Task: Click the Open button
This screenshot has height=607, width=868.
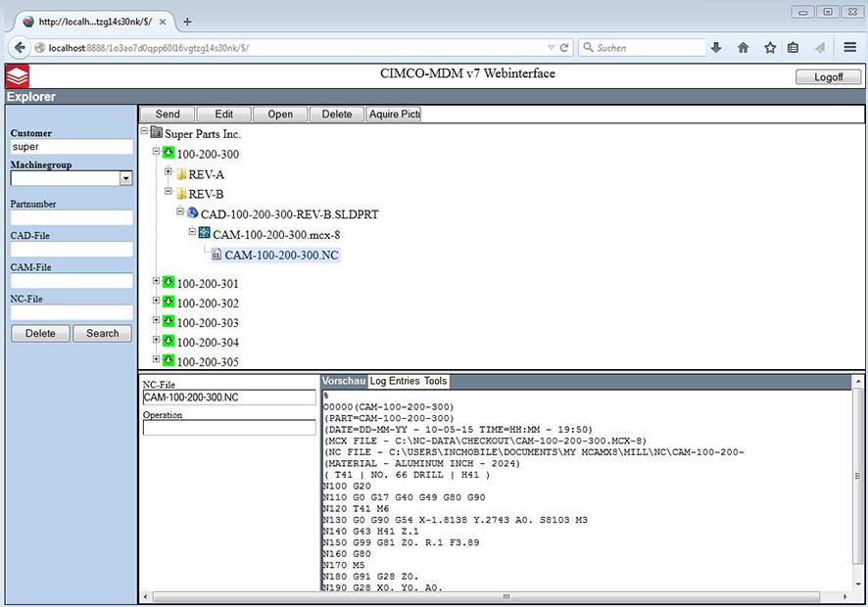Action: pyautogui.click(x=280, y=114)
